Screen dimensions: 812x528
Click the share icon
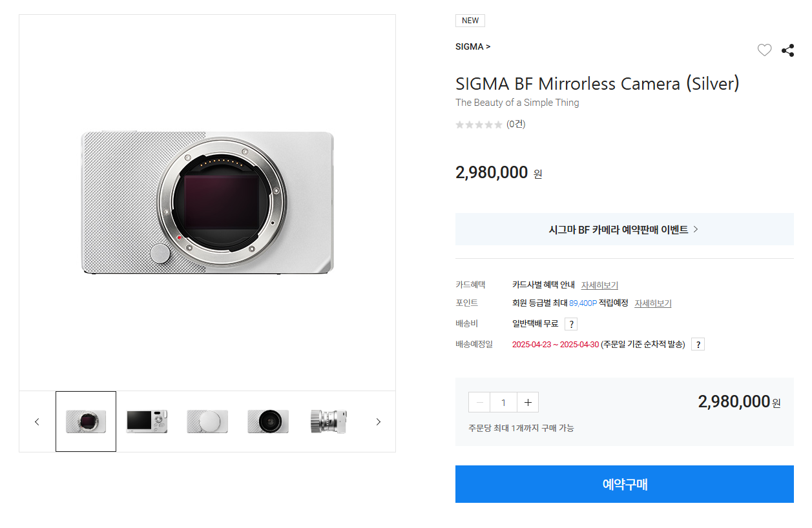coord(787,50)
